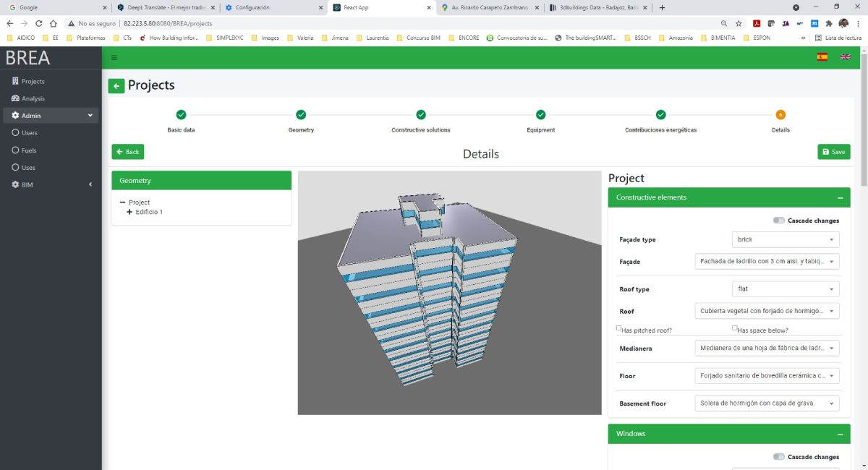Toggle Cascade changes in Constructive elements

tap(778, 221)
